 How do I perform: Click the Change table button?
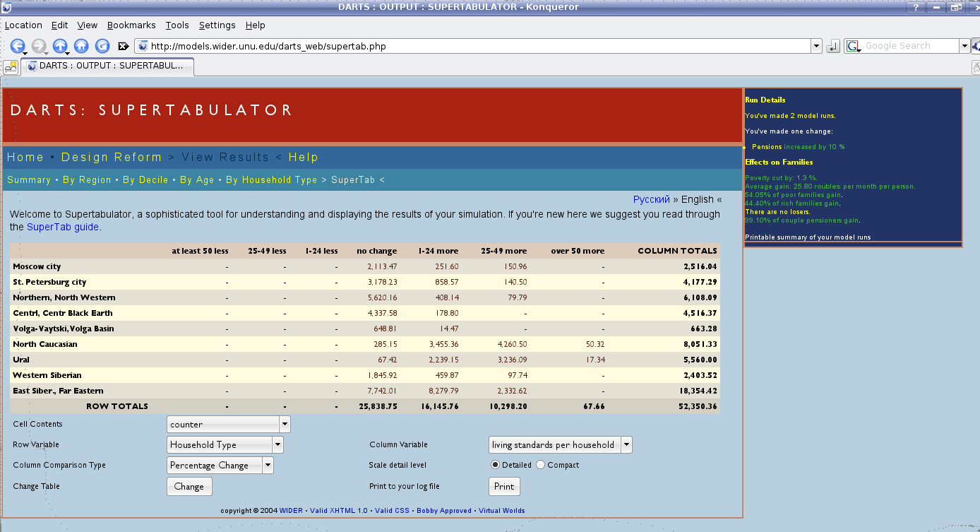click(x=189, y=487)
